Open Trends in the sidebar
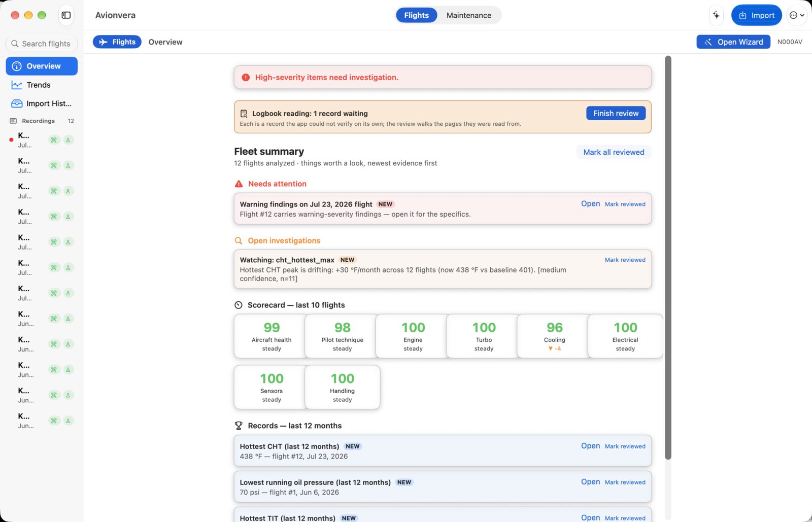Image resolution: width=812 pixels, height=522 pixels. click(x=42, y=85)
